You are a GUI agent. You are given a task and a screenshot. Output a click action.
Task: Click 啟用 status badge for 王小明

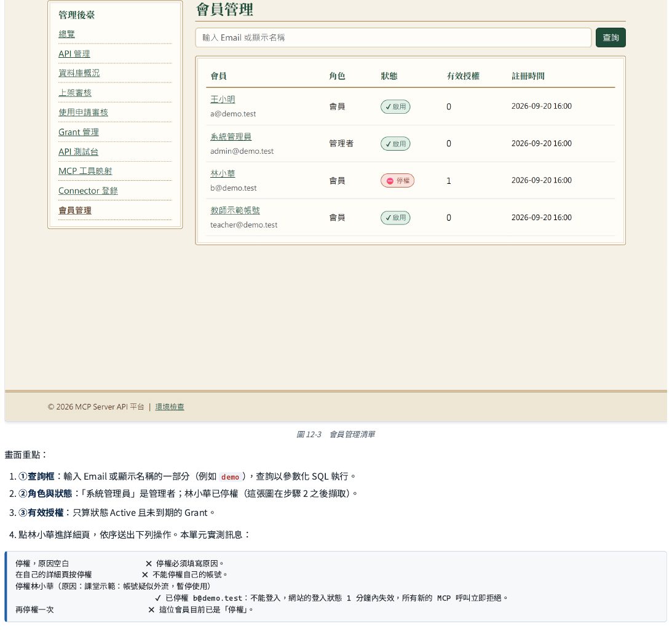[395, 107]
